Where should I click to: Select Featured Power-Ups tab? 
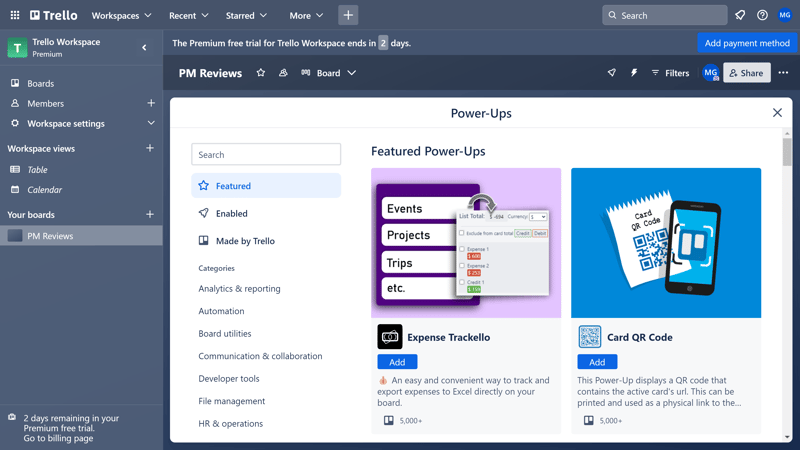pyautogui.click(x=266, y=186)
